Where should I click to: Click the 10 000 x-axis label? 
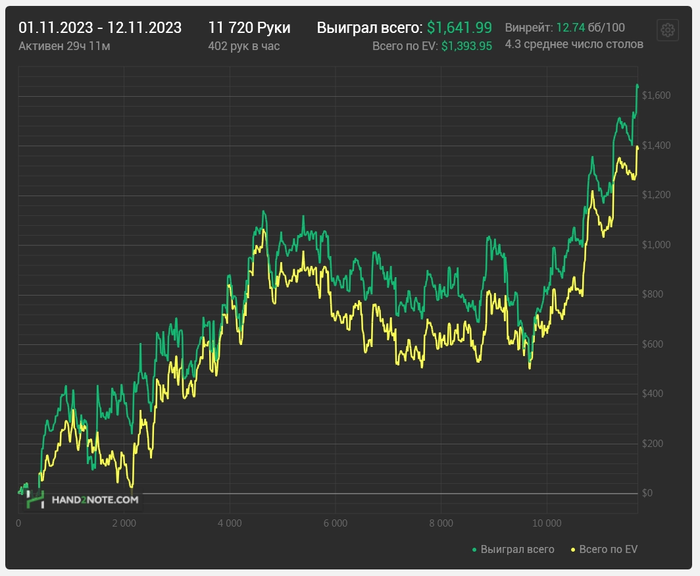click(547, 523)
